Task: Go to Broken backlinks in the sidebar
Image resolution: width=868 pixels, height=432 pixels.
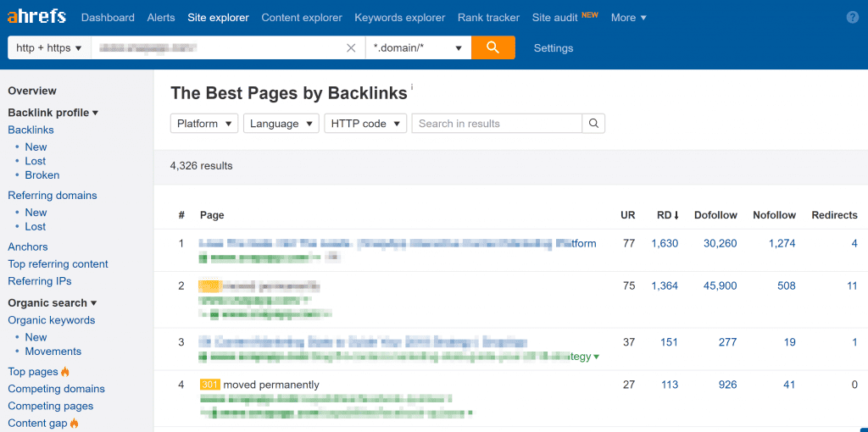Action: click(x=42, y=175)
